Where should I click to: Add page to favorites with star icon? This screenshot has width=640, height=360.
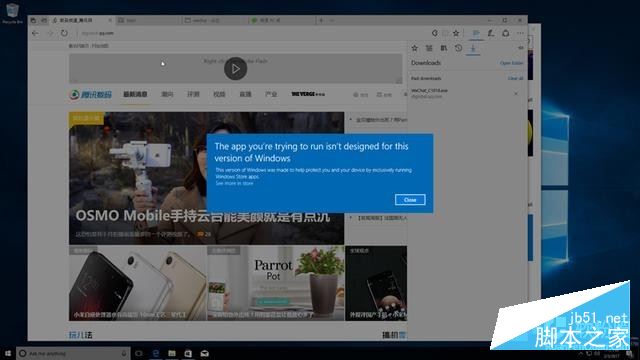[456, 33]
